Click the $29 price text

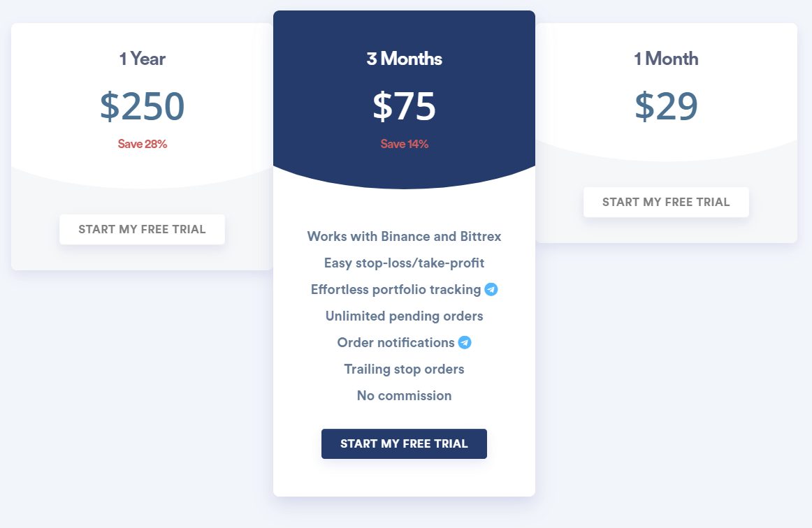(x=667, y=106)
